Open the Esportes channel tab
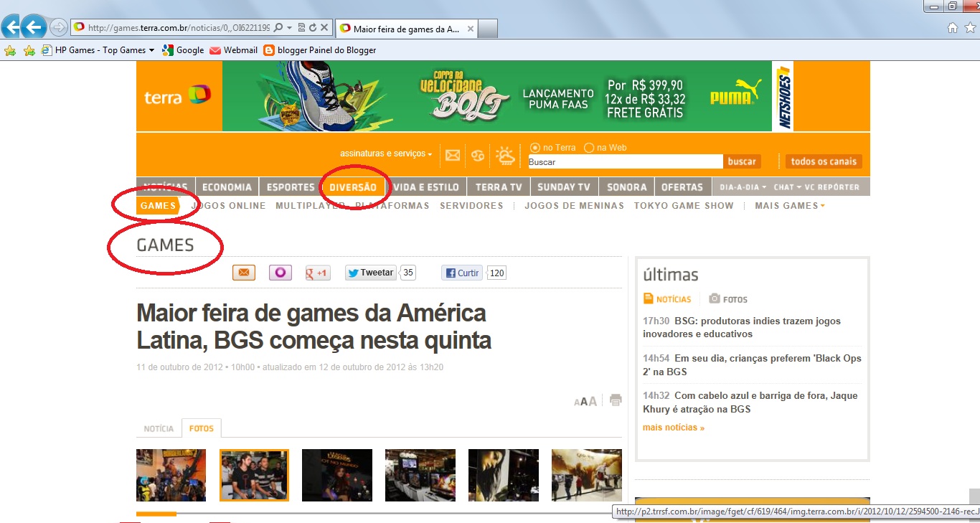 coord(291,187)
